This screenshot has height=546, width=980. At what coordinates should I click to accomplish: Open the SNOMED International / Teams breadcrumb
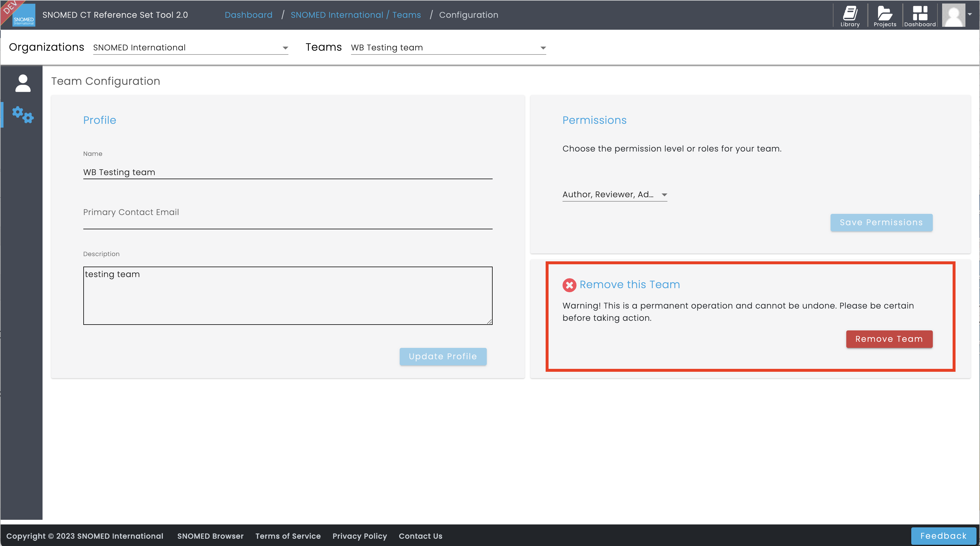pyautogui.click(x=356, y=15)
